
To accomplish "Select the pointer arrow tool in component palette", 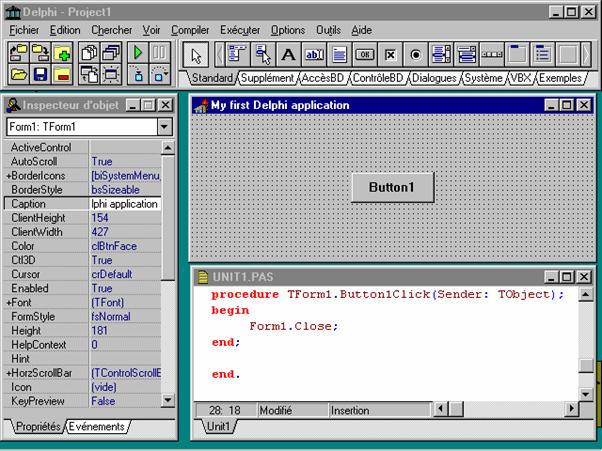I will coord(195,55).
